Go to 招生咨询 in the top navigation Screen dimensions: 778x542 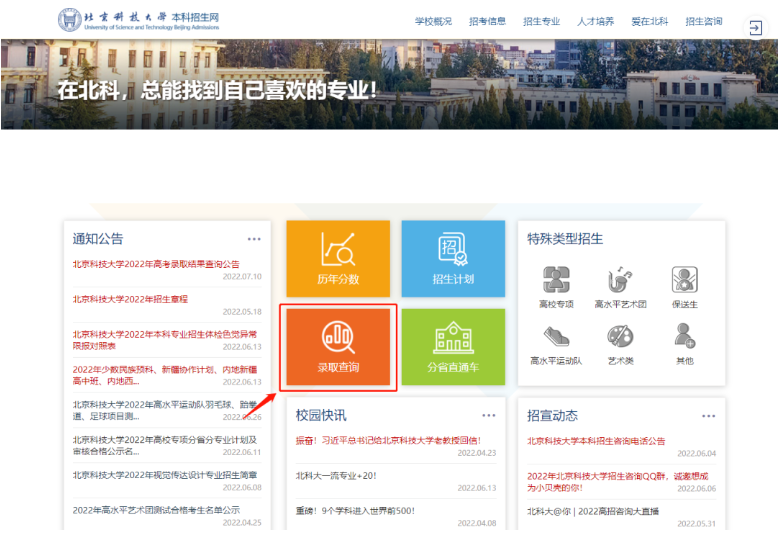click(703, 21)
